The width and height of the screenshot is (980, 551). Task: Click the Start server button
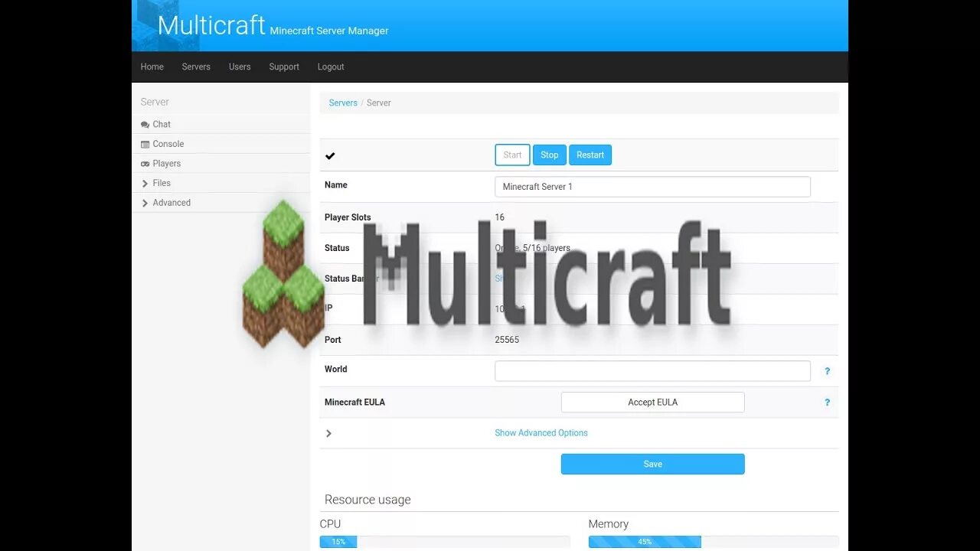coord(513,155)
